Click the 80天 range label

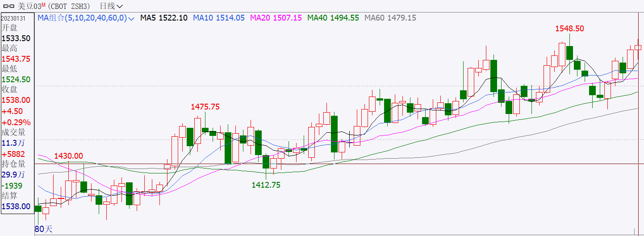44,229
